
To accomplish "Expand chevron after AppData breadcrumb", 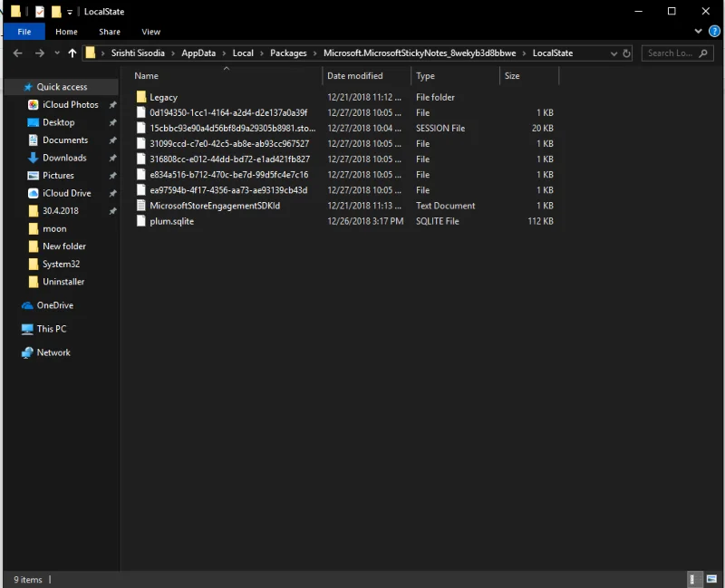I will click(x=224, y=53).
